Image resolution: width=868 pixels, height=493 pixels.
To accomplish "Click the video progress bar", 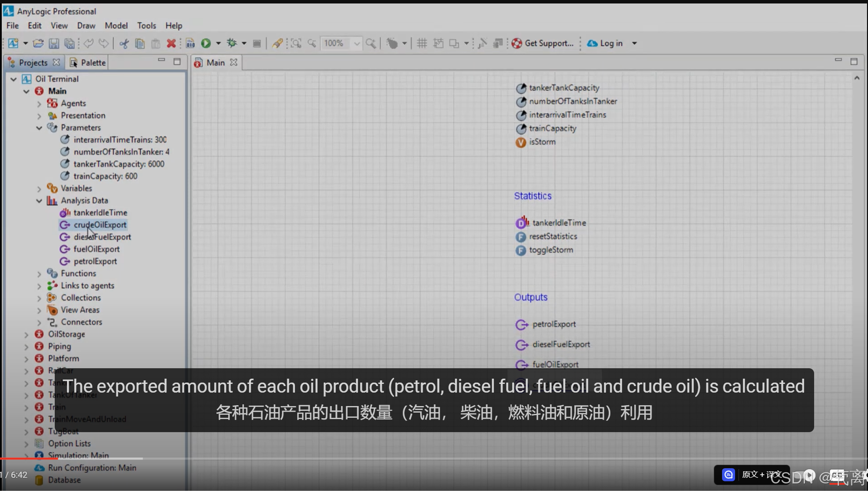I will coord(304,458).
